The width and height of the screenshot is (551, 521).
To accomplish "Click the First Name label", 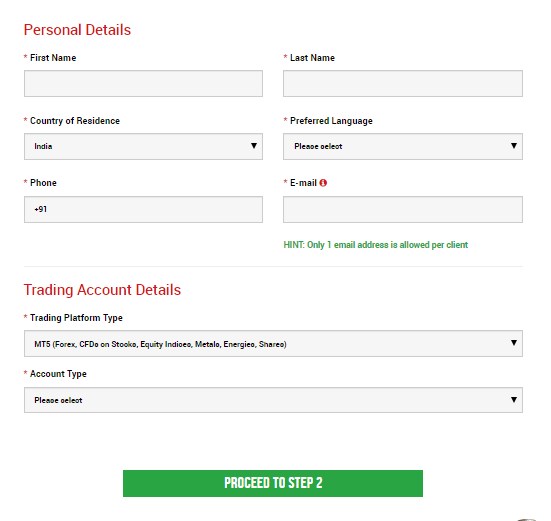I will [x=53, y=58].
